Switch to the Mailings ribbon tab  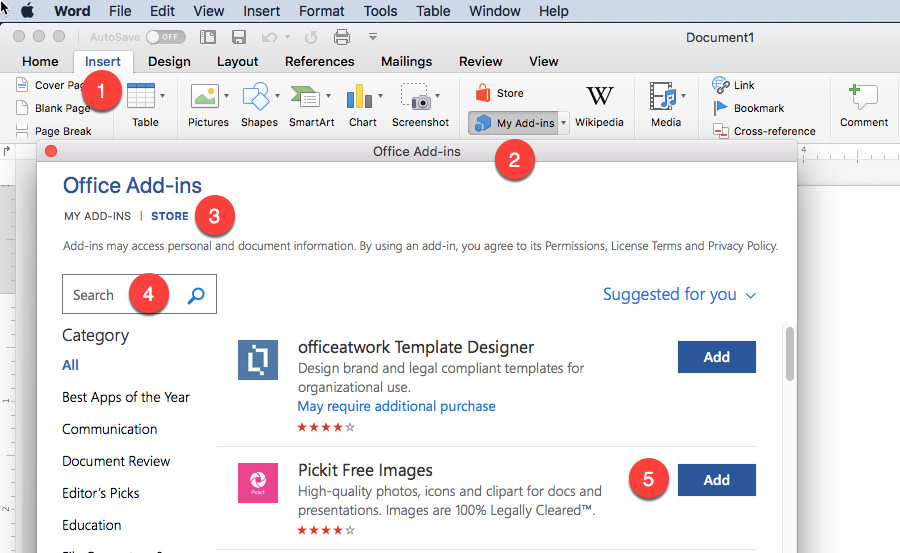pos(406,61)
